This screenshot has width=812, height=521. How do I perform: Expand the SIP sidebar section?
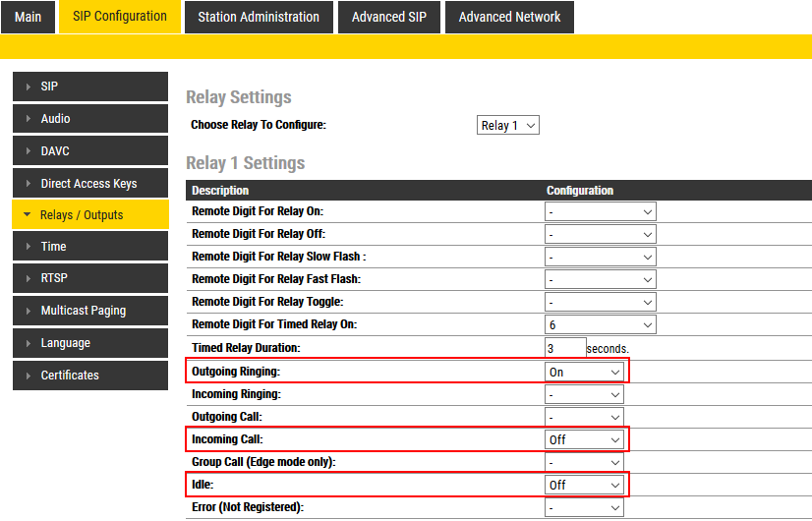pos(89,87)
